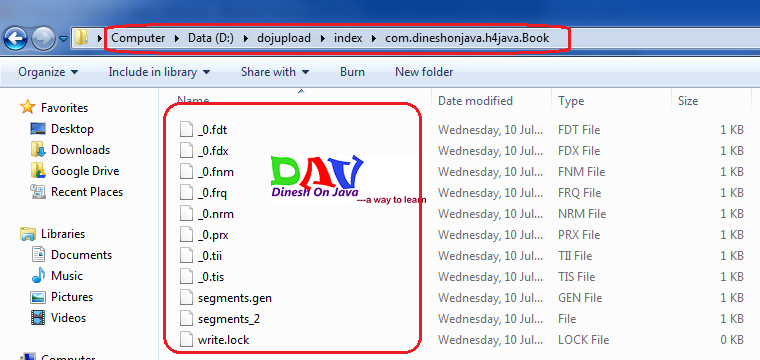Screen dimensions: 760x360
Task: Click the Back navigation arrow button
Action: click(x=16, y=38)
